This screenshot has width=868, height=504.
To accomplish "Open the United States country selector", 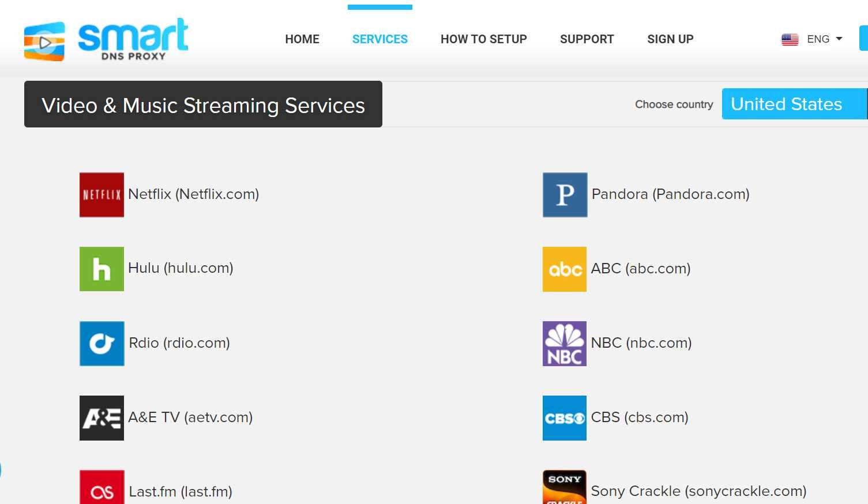I will [x=794, y=104].
